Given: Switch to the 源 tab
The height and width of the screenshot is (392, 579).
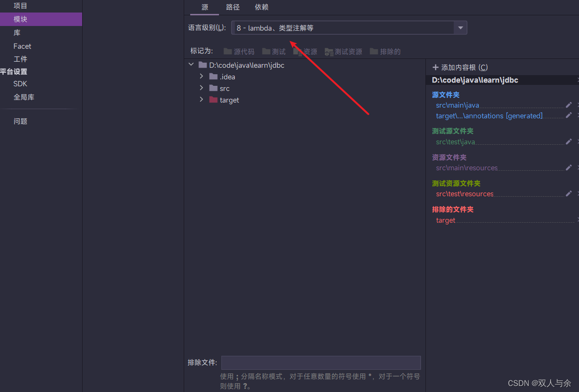Looking at the screenshot, I should tap(205, 7).
